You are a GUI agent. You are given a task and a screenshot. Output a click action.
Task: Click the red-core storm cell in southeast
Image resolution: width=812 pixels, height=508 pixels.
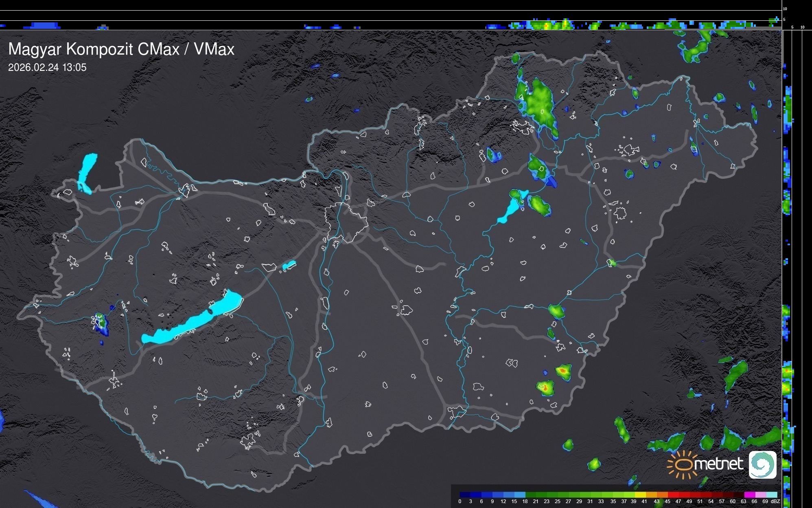(x=562, y=371)
